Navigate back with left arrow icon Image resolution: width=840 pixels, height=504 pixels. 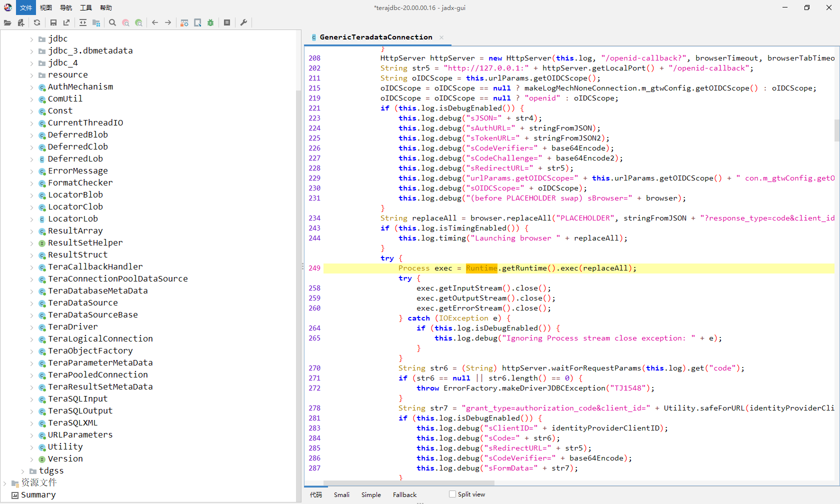click(155, 22)
